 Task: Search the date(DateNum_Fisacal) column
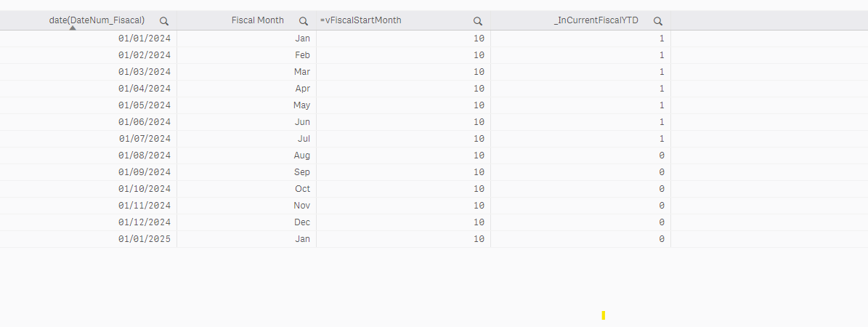(164, 21)
